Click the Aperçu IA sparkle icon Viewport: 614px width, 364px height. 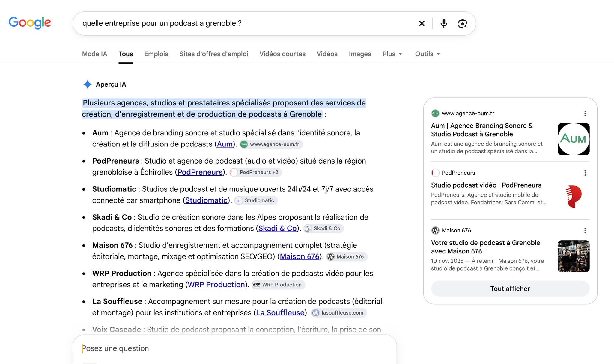point(88,84)
